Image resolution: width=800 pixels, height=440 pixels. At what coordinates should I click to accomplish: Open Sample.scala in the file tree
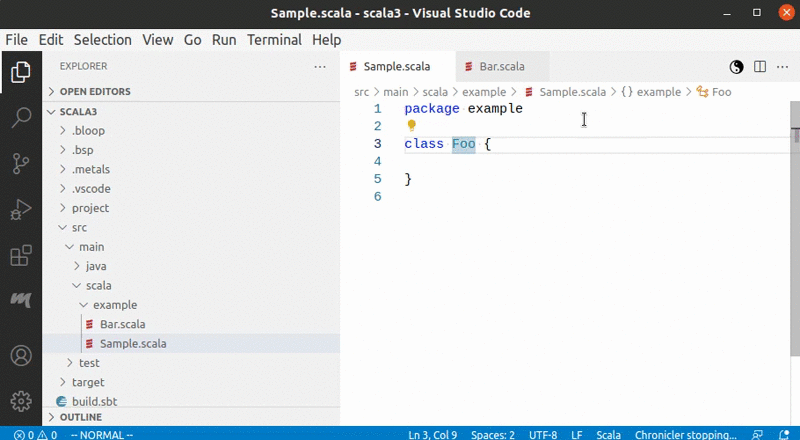[x=191, y=344]
